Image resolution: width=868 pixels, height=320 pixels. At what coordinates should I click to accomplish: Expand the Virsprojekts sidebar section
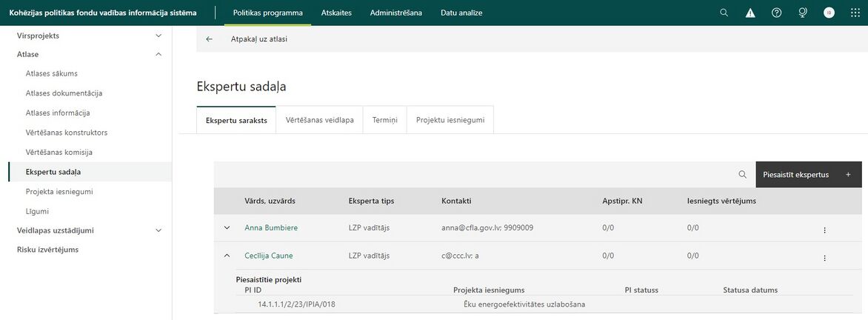[x=158, y=36]
